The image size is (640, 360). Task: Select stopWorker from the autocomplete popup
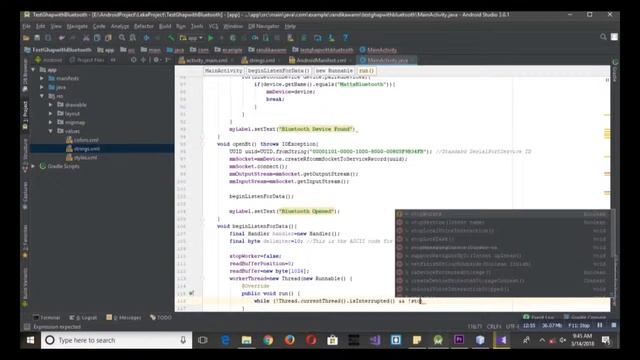pyautogui.click(x=503, y=214)
